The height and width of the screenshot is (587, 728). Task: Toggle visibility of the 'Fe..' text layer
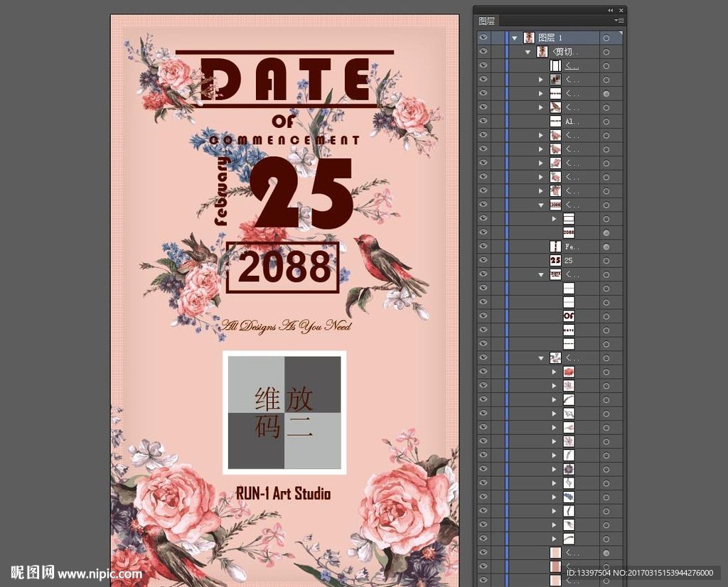coord(483,247)
